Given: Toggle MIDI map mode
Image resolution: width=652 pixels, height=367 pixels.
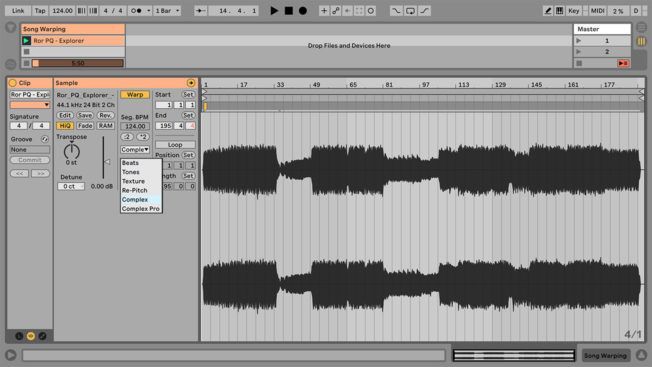Looking at the screenshot, I should click(x=598, y=11).
